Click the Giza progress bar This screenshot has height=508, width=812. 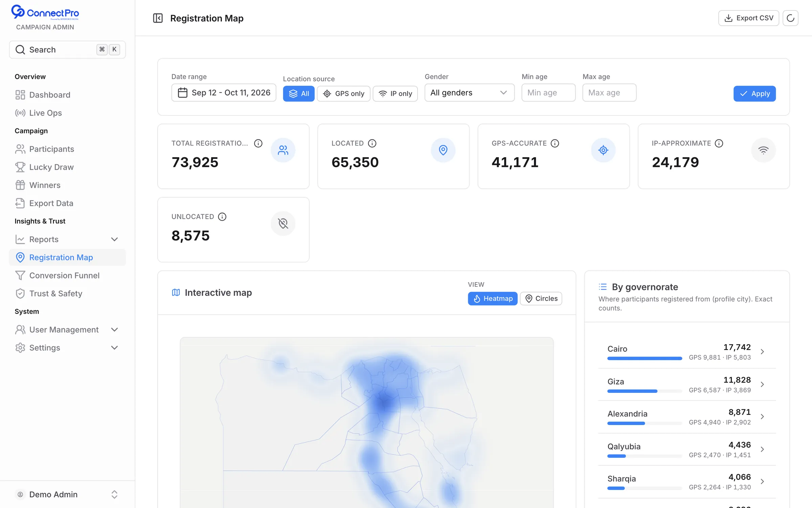click(645, 391)
